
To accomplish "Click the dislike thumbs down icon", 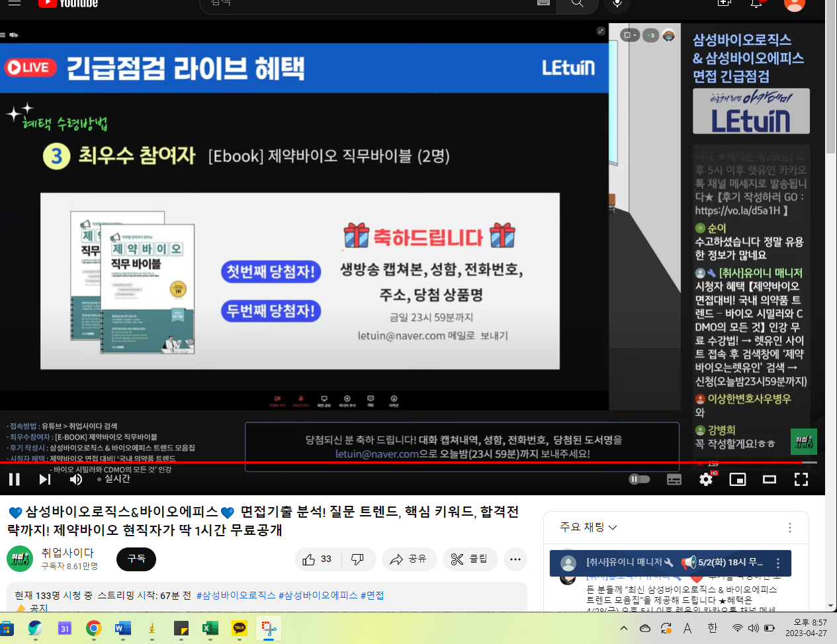I will (x=358, y=559).
